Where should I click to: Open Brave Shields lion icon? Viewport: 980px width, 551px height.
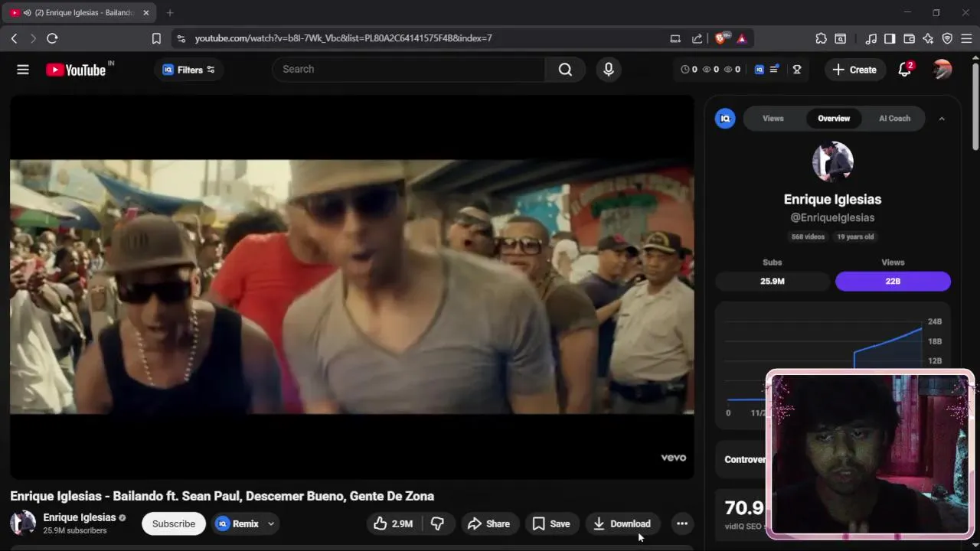722,38
